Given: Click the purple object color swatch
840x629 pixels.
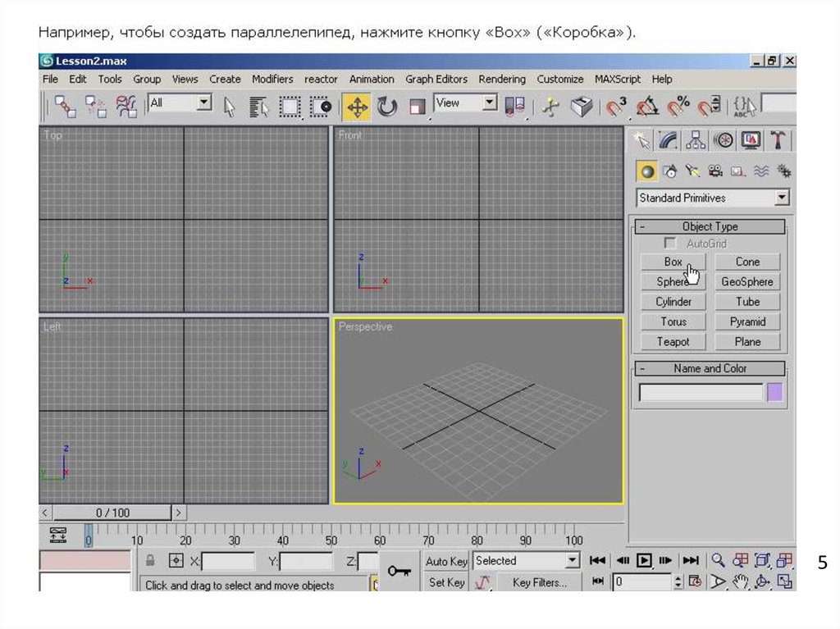Looking at the screenshot, I should (774, 393).
